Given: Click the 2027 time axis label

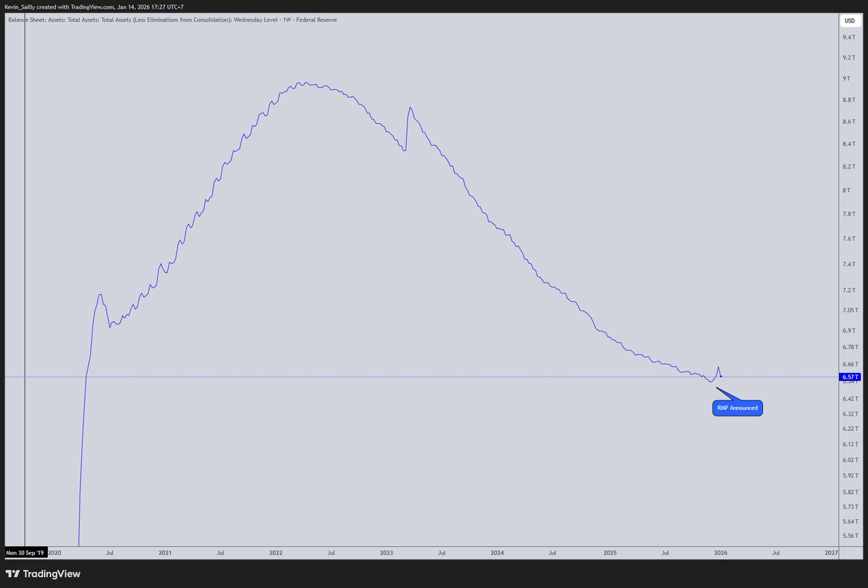Looking at the screenshot, I should [831, 553].
